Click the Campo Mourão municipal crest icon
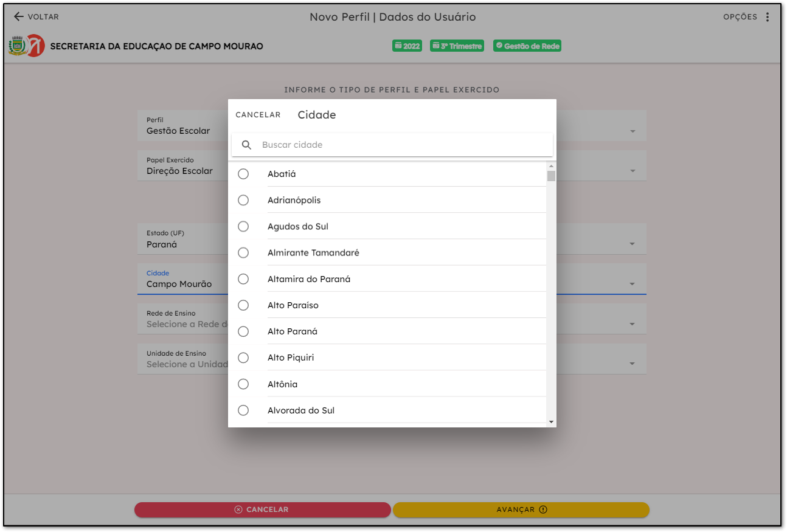This screenshot has width=787, height=532. click(x=16, y=46)
